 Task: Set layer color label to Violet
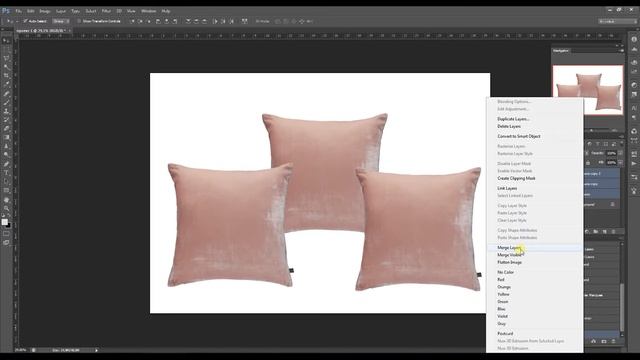point(534,317)
